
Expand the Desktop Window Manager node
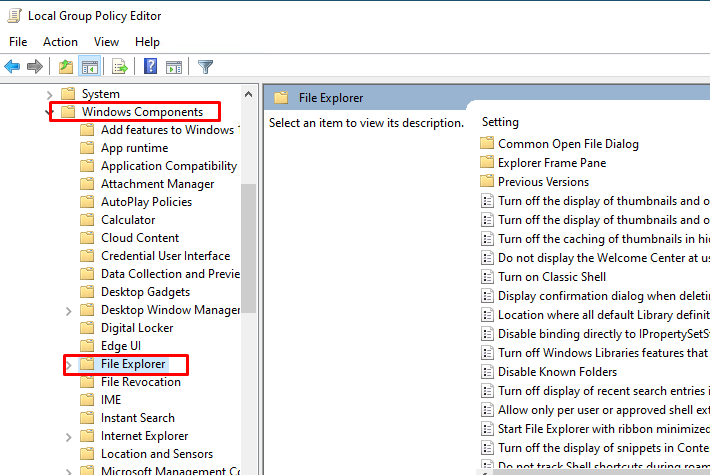(68, 311)
